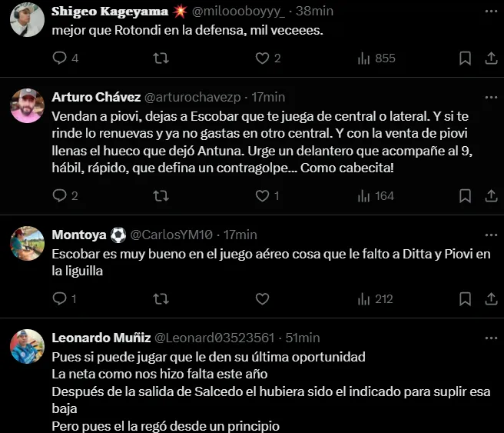This screenshot has height=433, width=504.
Task: Repost Montoya's tweet about Escobar
Action: pos(161,299)
